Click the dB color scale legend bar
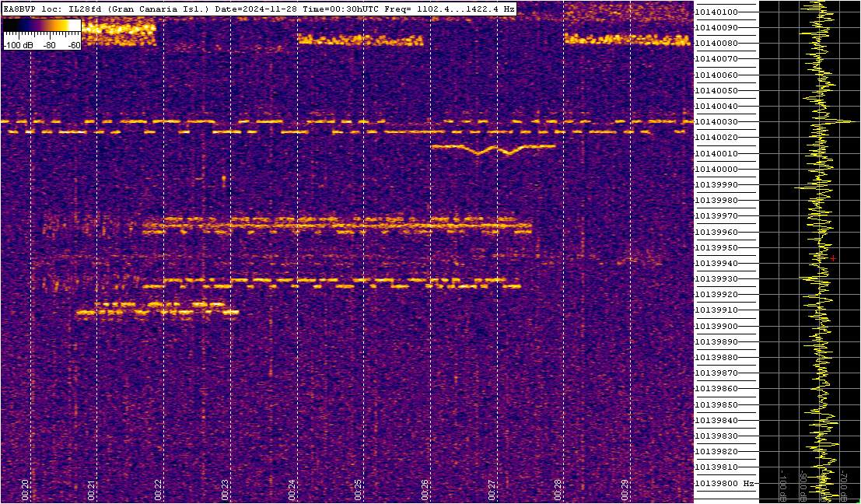861x504 pixels. tap(42, 25)
